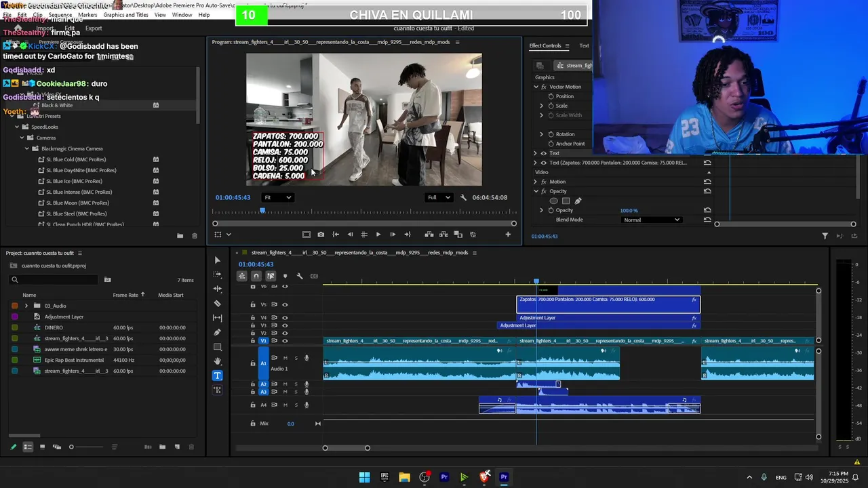Viewport: 868px width, 488px height.
Task: Click the Opacity 100.0 % value
Action: point(629,210)
